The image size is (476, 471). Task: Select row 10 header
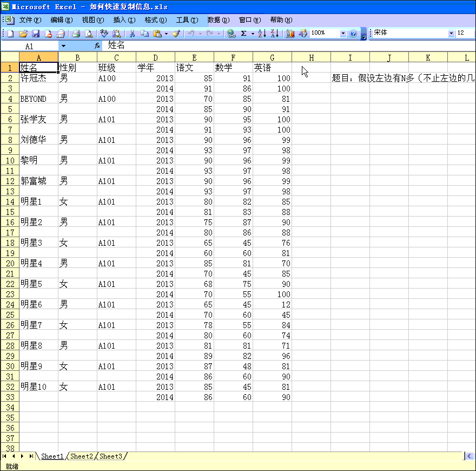pos(10,161)
